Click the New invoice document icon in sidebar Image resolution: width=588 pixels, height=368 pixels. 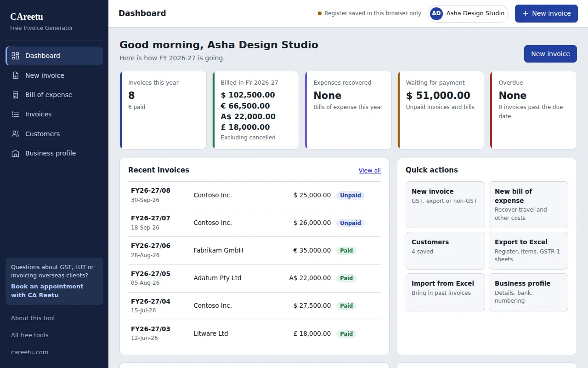pos(16,75)
